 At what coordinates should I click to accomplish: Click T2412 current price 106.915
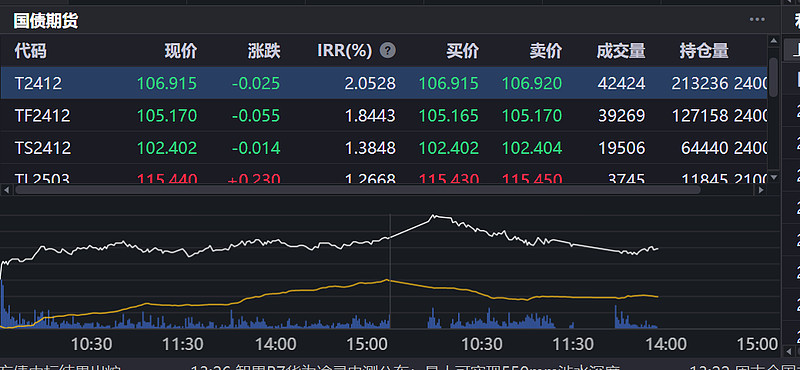coord(167,83)
